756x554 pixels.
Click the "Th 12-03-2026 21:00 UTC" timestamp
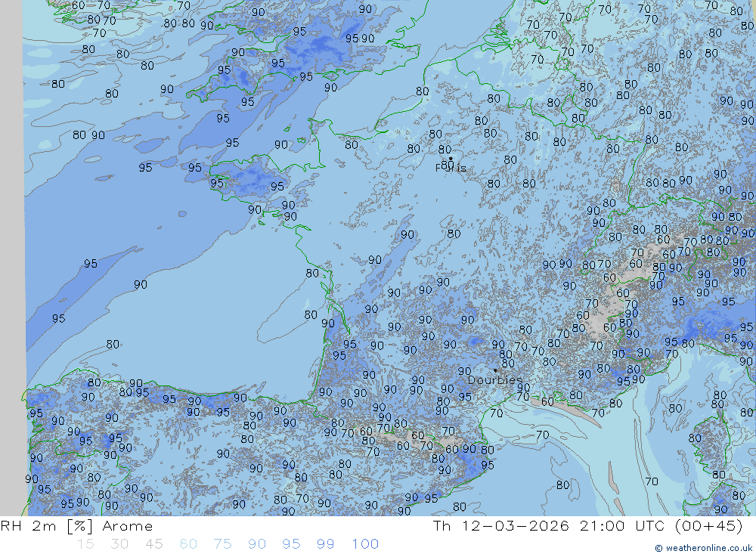(x=549, y=526)
